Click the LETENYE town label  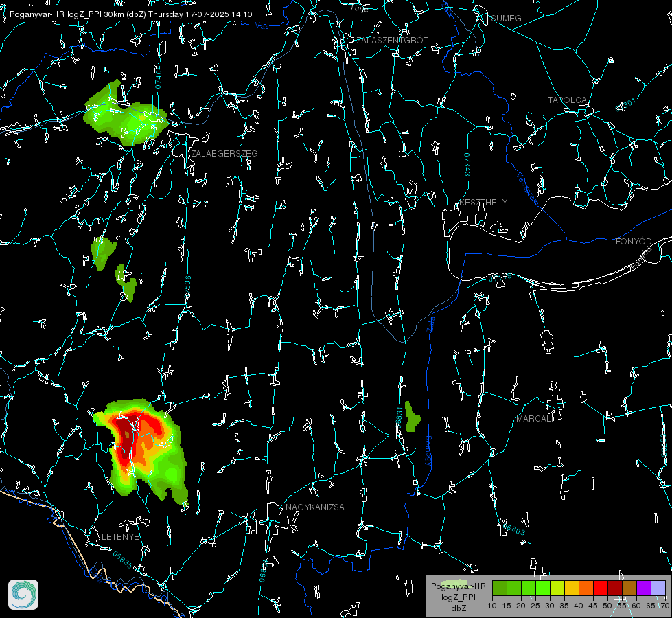(x=120, y=536)
